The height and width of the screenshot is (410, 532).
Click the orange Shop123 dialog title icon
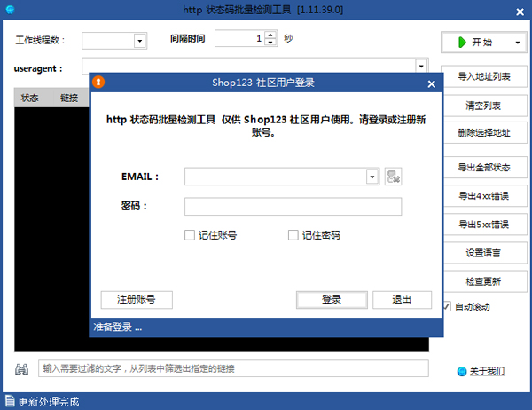tap(100, 83)
